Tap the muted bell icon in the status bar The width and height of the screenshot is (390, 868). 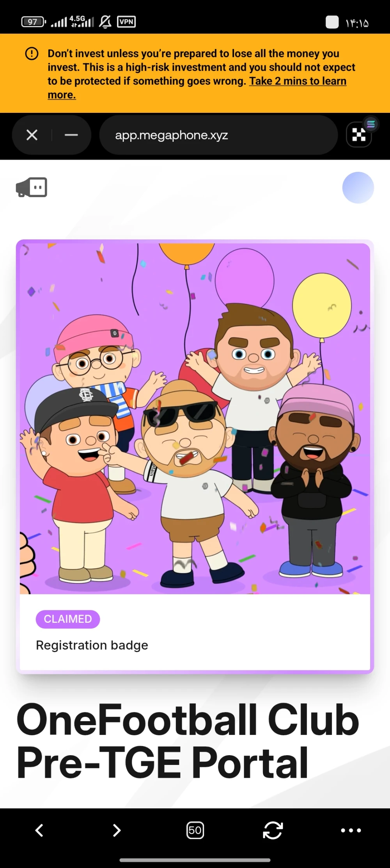click(x=105, y=22)
